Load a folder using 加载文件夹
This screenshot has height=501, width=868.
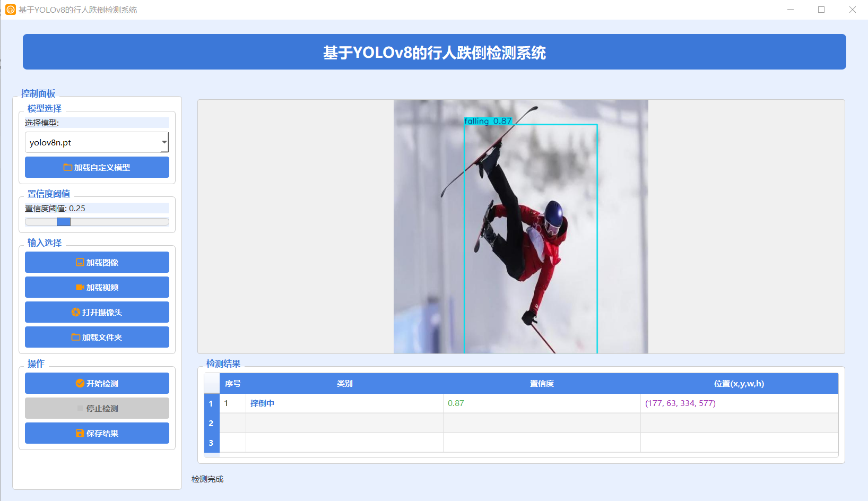tap(97, 337)
